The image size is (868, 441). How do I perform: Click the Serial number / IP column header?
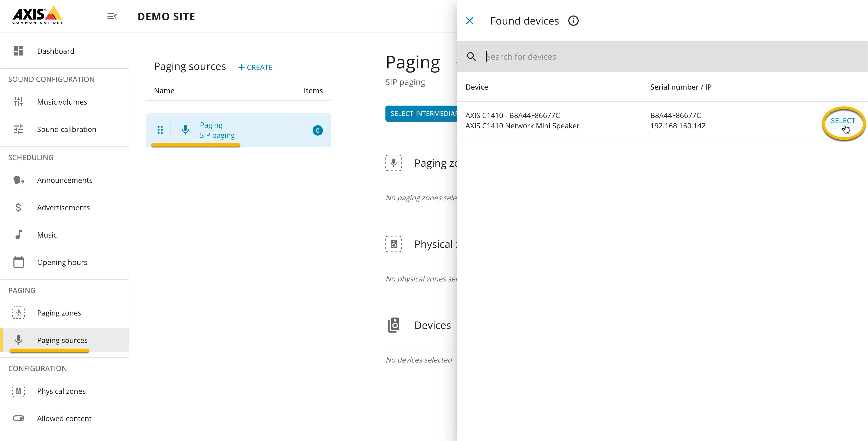pos(681,87)
